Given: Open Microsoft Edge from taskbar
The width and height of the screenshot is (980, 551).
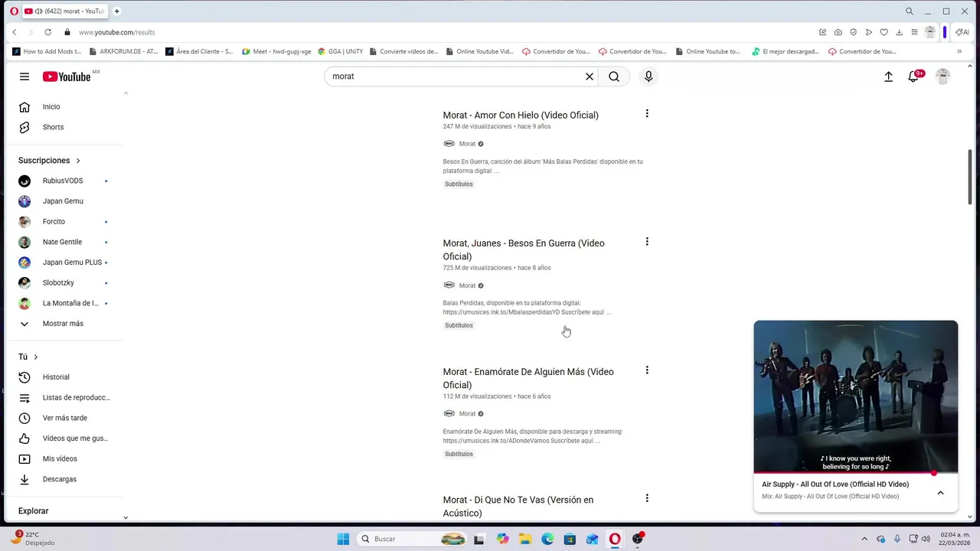Looking at the screenshot, I should (x=547, y=539).
